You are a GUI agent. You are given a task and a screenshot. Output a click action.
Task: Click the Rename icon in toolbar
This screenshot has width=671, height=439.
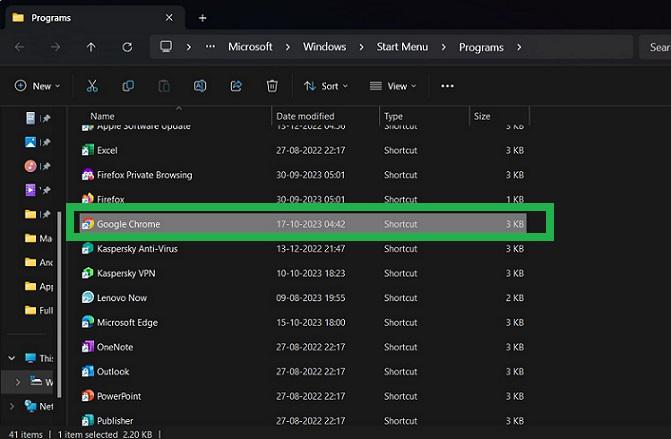point(200,86)
